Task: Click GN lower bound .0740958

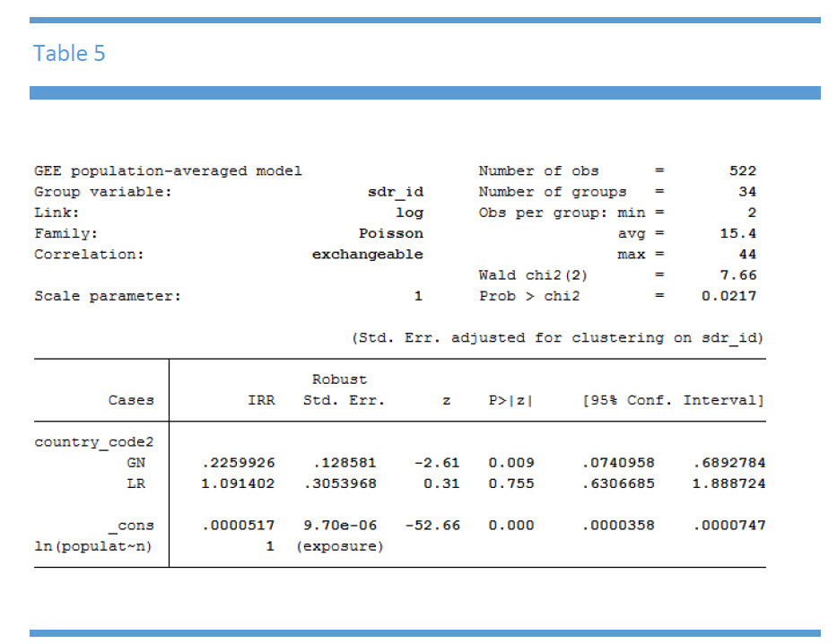Action: (x=617, y=463)
